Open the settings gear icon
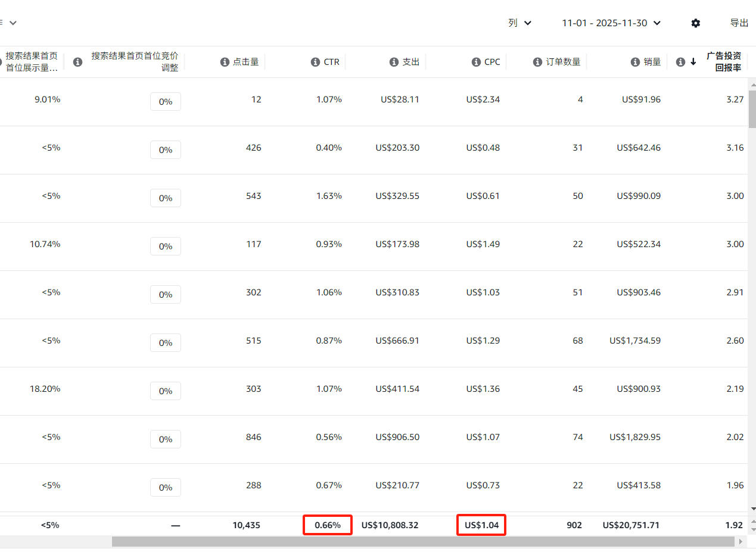Image resolution: width=756 pixels, height=552 pixels. point(696,23)
